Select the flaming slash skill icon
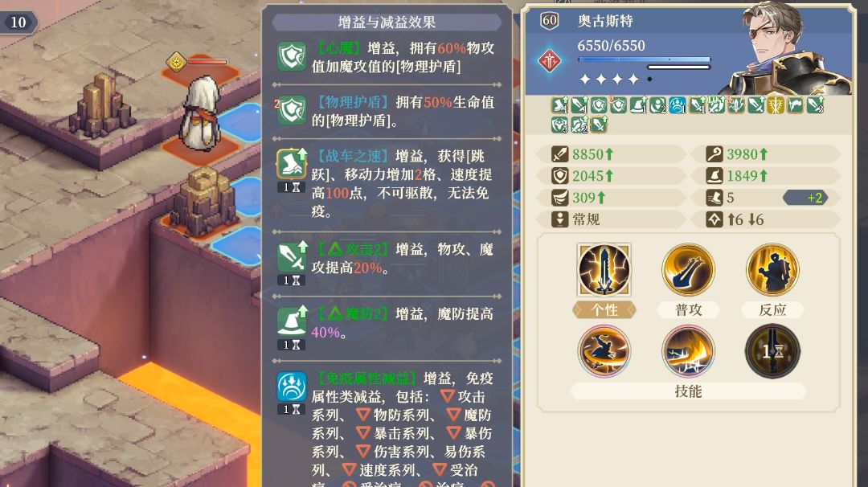 [688, 351]
